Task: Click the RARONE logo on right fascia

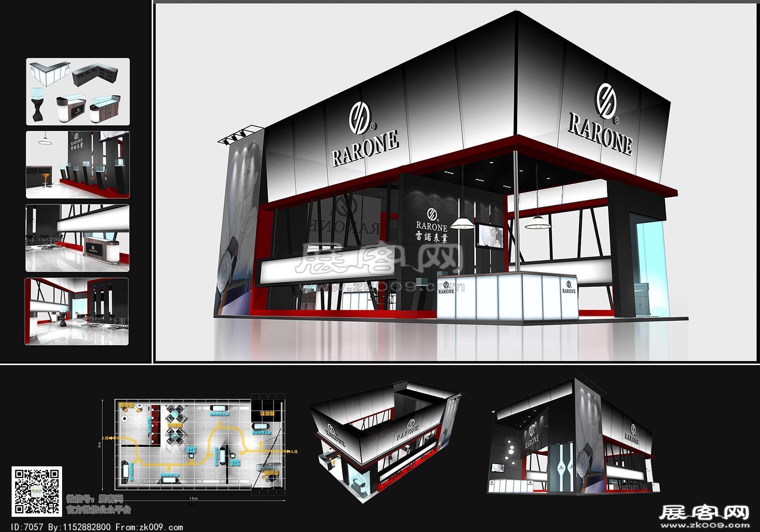Action: 600,119
